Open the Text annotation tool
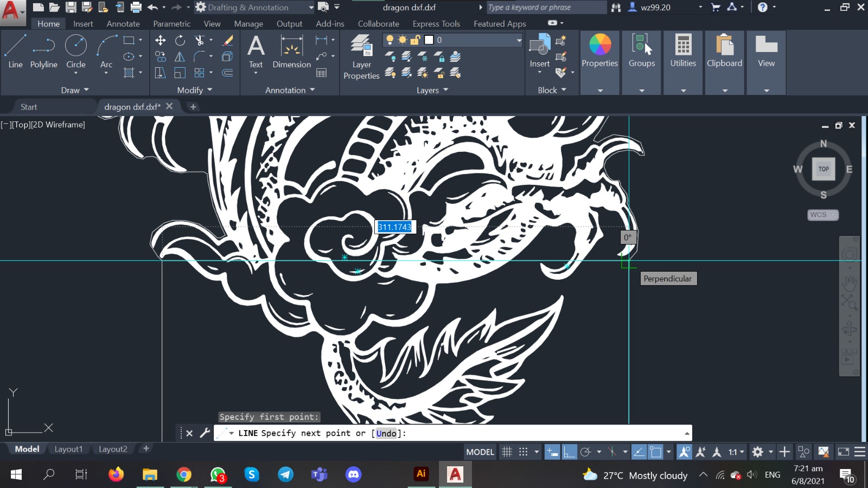Image resolution: width=868 pixels, height=488 pixels. (256, 52)
